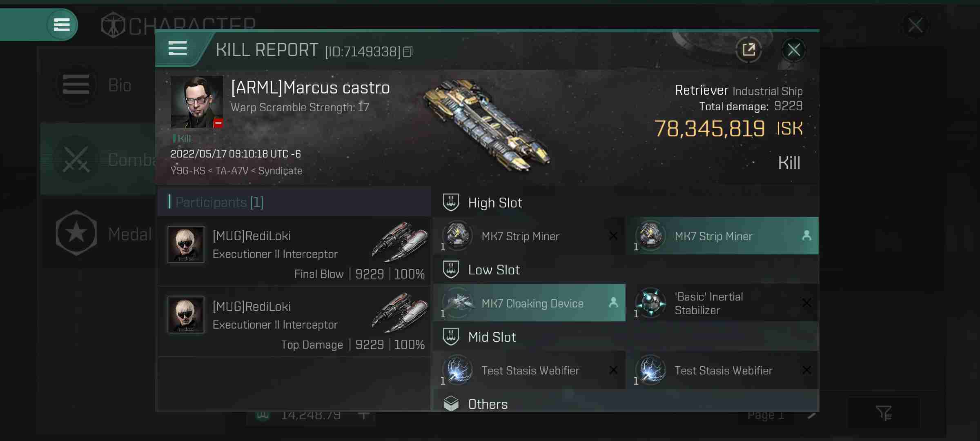Select the 'Basic' Inertial Stabilizer module
980x441 pixels.
pyautogui.click(x=722, y=303)
